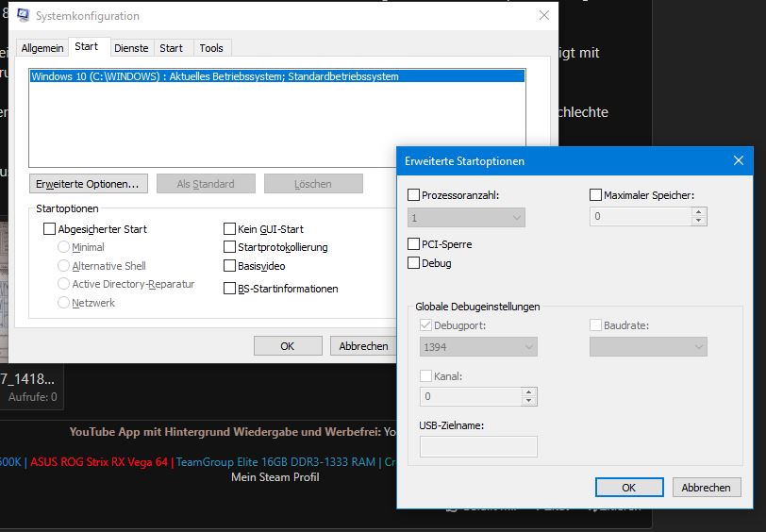Image resolution: width=766 pixels, height=532 pixels.
Task: Click the YouTube App signature line
Action: (232, 432)
